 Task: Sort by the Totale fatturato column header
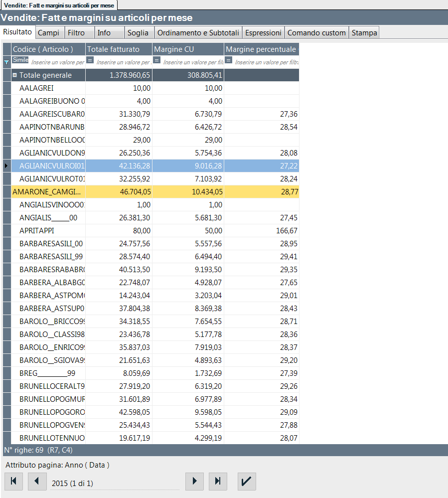[x=119, y=49]
